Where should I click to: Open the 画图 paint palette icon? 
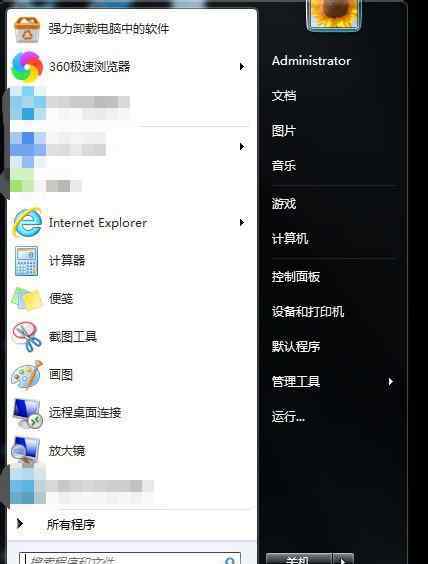tap(27, 375)
